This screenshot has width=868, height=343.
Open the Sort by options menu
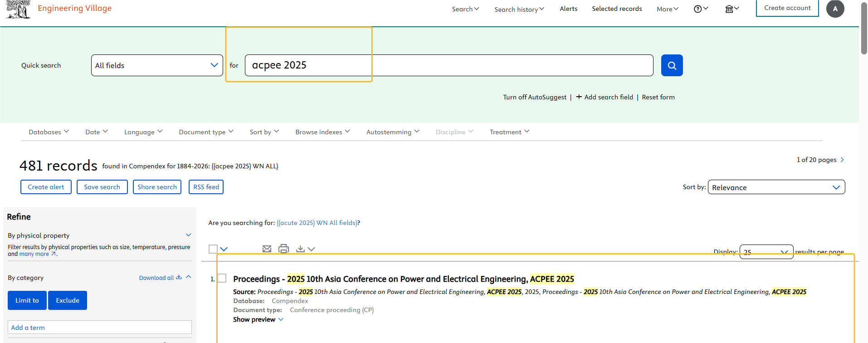[x=264, y=132]
